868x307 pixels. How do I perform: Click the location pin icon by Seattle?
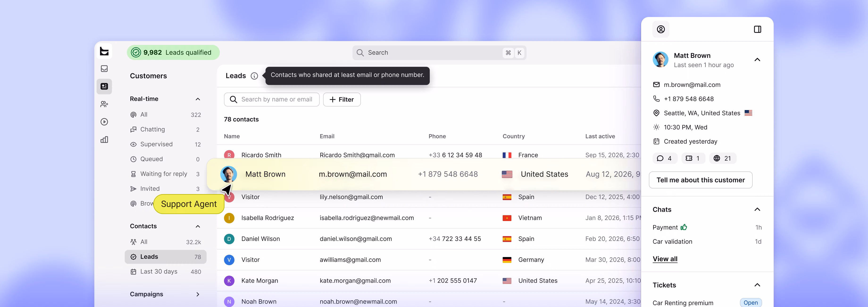coord(656,113)
